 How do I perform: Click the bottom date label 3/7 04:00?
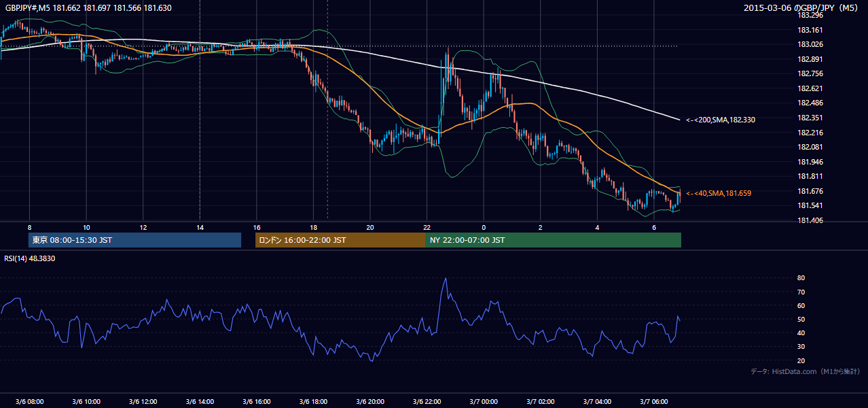pos(597,401)
